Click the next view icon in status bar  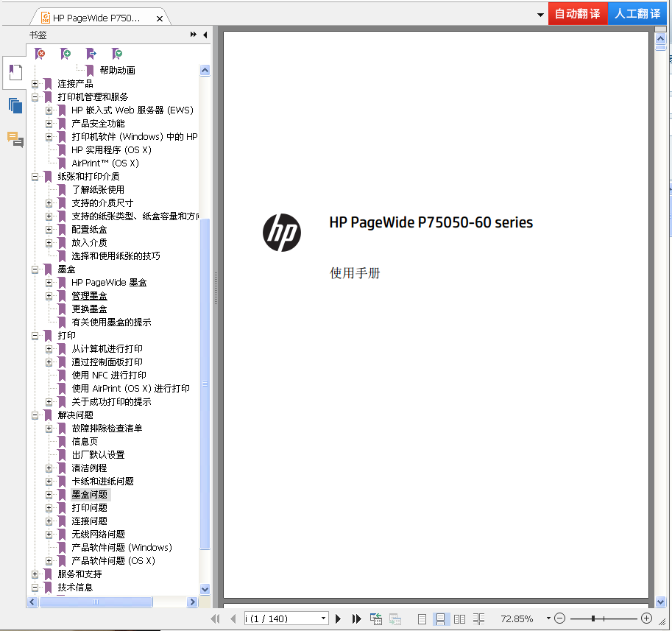395,618
